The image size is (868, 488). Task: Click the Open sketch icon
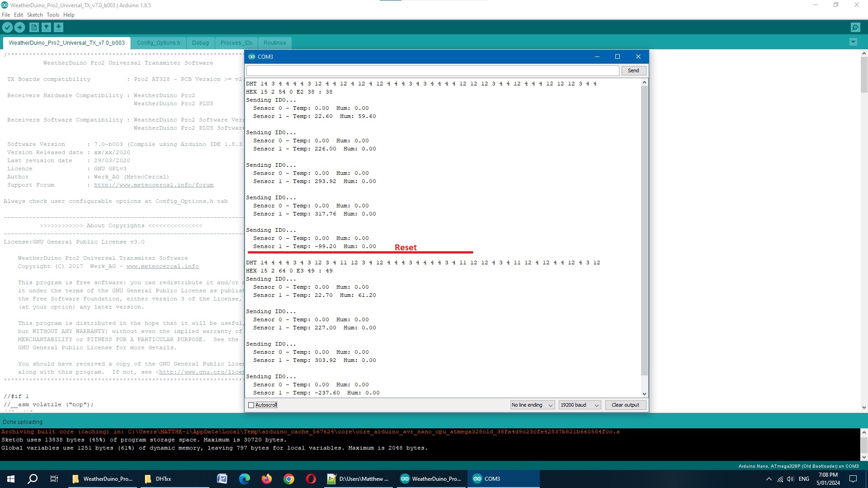coord(46,28)
